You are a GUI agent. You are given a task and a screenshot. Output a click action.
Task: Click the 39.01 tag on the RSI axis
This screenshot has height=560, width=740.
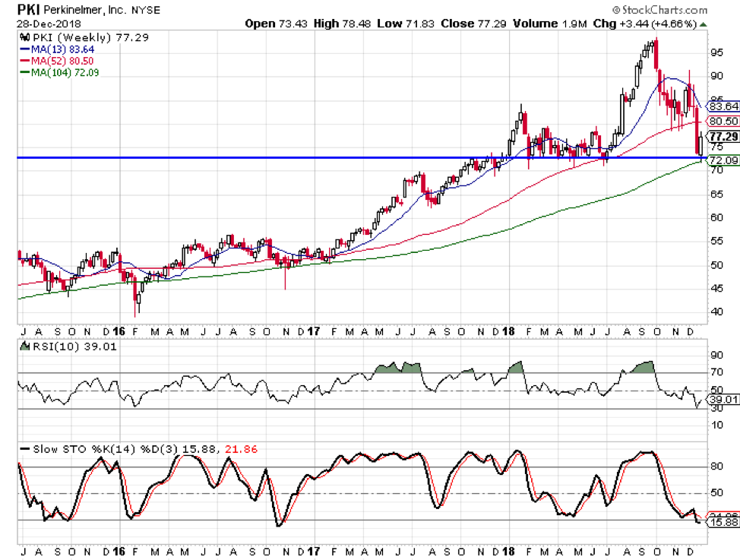[723, 400]
